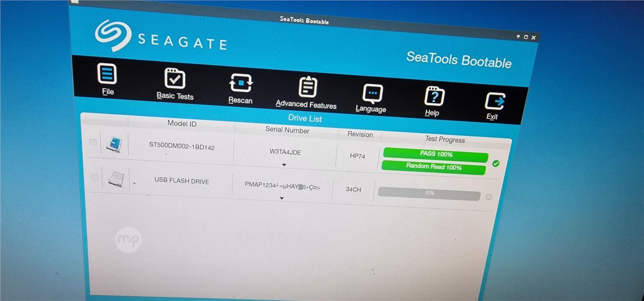Click the 0% progress bar for USB drive
Image resolution: width=644 pixels, height=301 pixels.
point(429,193)
